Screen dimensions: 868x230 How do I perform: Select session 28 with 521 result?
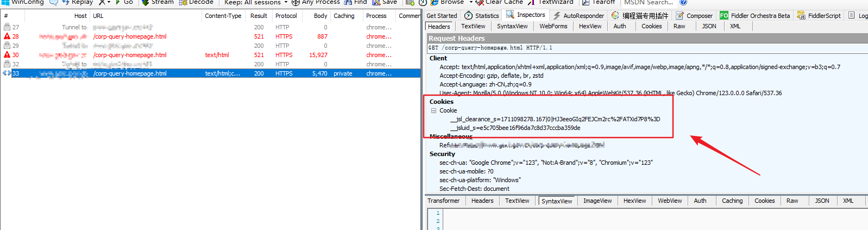pos(210,36)
